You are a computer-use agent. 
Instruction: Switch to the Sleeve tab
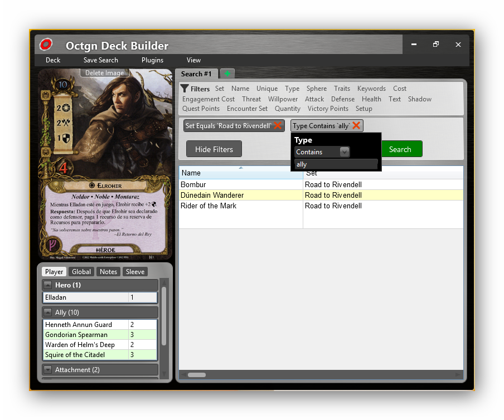pos(135,272)
